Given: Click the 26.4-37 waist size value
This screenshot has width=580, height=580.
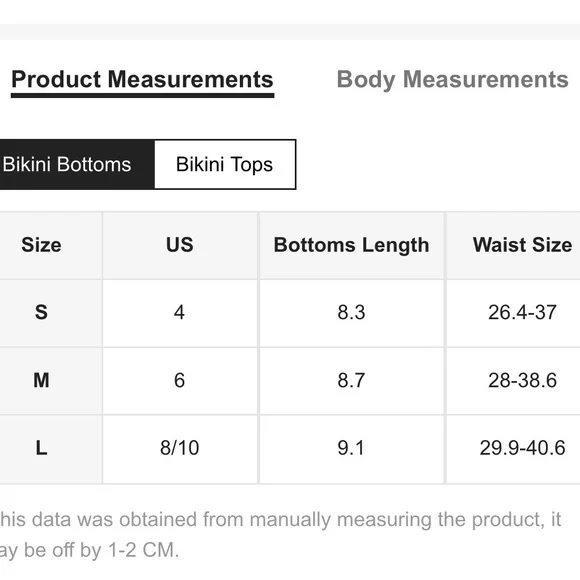Looking at the screenshot, I should click(522, 313).
